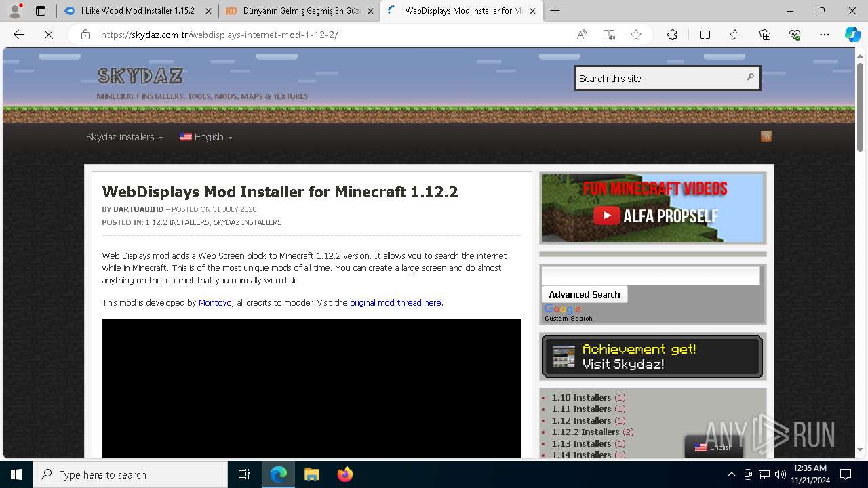
Task: Open the 1.13 Installers category
Action: (581, 443)
